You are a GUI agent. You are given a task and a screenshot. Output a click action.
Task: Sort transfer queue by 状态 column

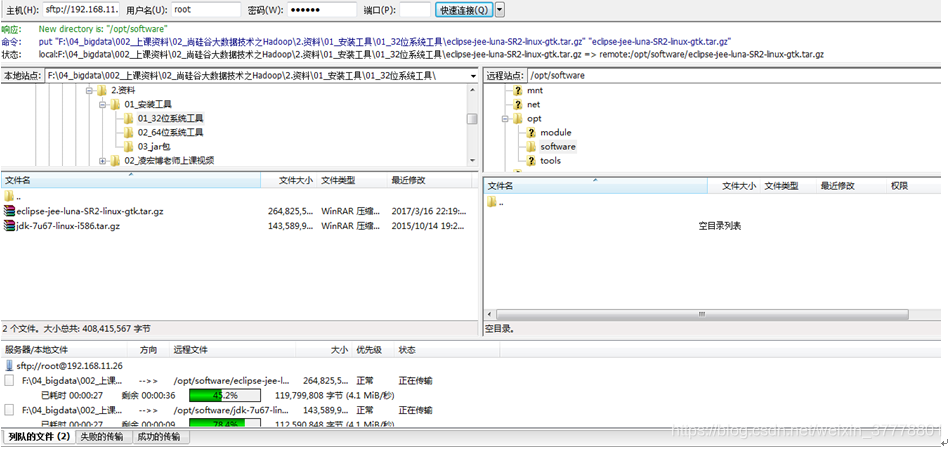point(446,349)
